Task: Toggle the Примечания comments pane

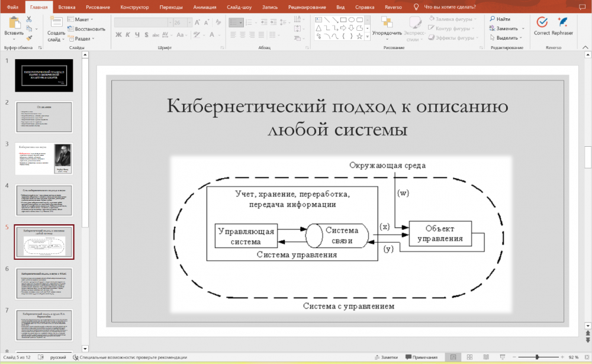Action: coord(421,357)
